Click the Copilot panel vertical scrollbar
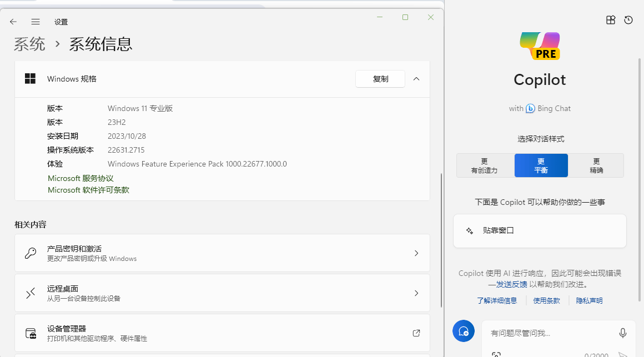 tap(639, 180)
